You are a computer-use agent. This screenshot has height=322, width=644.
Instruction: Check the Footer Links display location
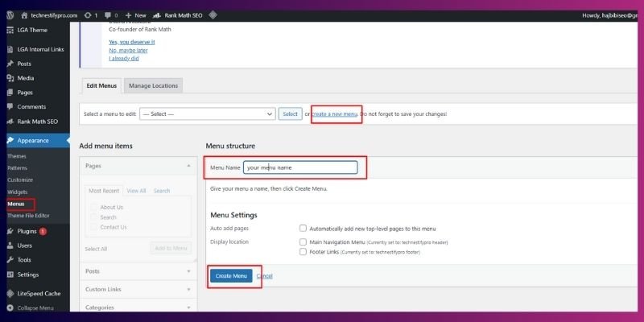[x=303, y=252]
